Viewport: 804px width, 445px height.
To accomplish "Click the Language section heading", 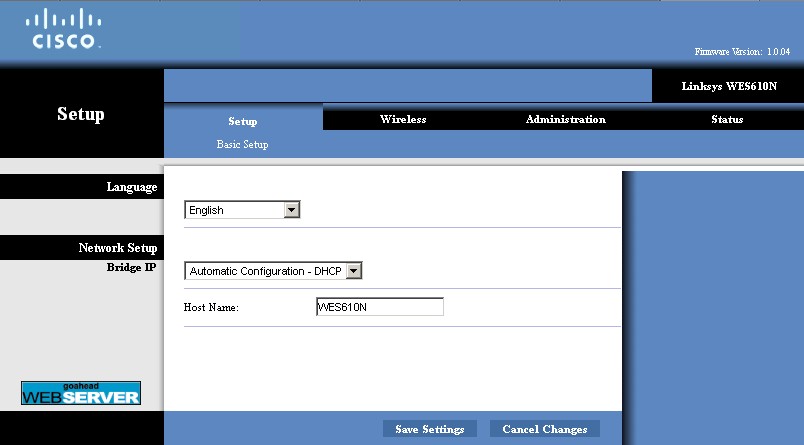I will 132,187.
